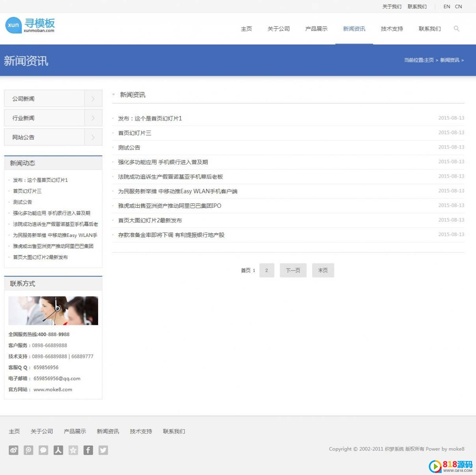The width and height of the screenshot is (476, 475).
Task: Click breadcrumb 主页 link in blue banner
Action: point(429,60)
